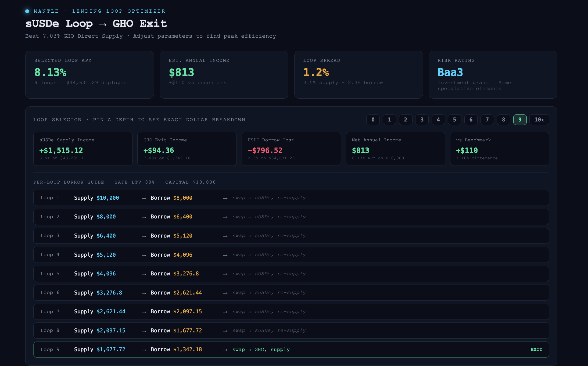This screenshot has width=588, height=366.
Task: Choose loop depth 4
Action: (438, 120)
